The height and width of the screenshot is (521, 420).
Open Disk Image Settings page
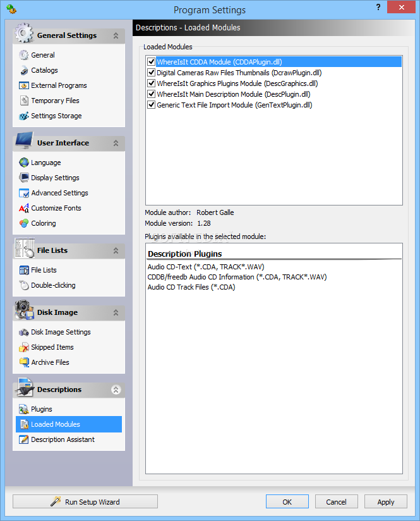(61, 332)
